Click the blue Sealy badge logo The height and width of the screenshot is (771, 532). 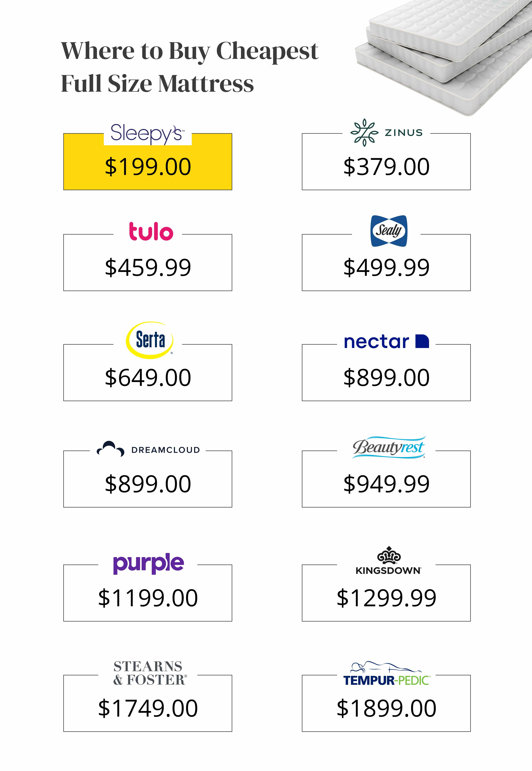pyautogui.click(x=389, y=231)
